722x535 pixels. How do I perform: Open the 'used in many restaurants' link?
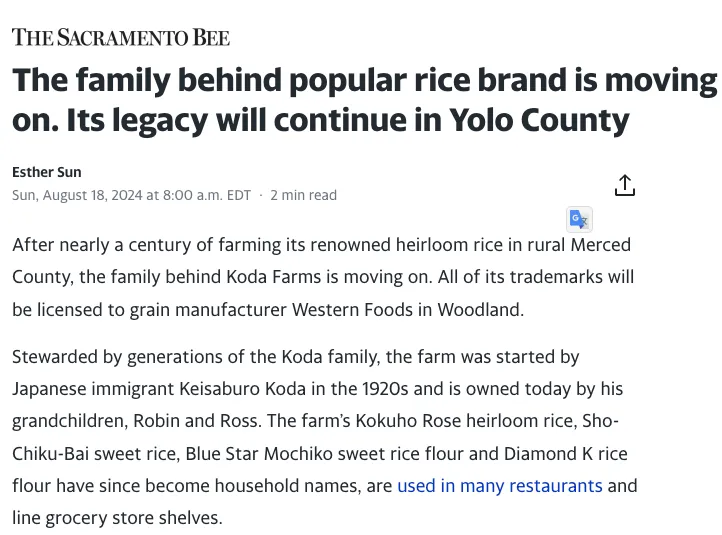pyautogui.click(x=500, y=486)
